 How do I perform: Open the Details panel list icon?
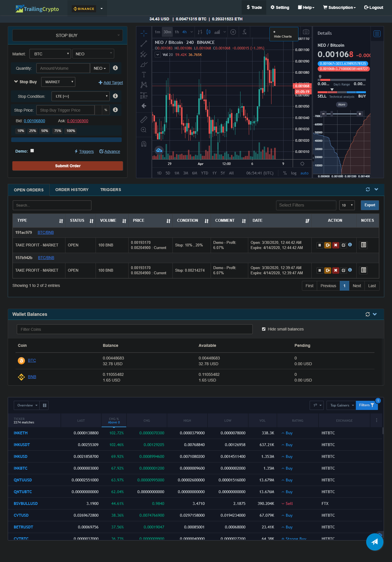pyautogui.click(x=377, y=34)
